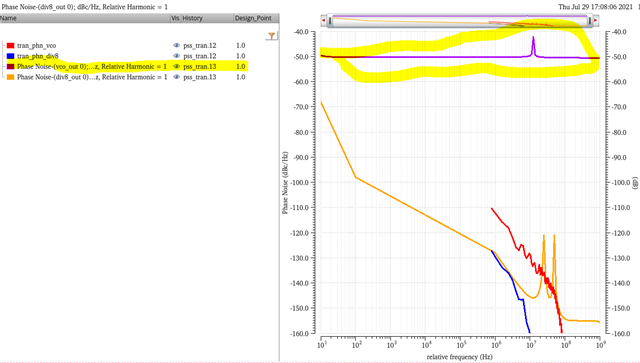Hide the vco_out Phase Noise trace

click(176, 67)
